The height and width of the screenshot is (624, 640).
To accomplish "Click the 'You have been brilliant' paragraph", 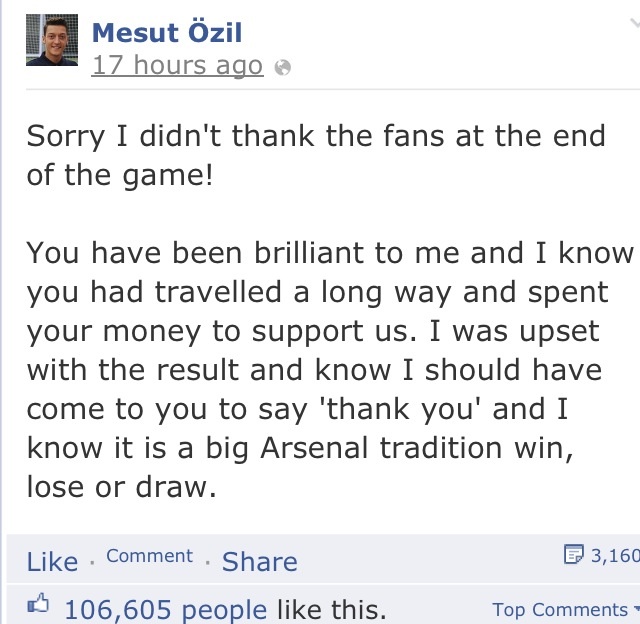I will click(x=330, y=253).
